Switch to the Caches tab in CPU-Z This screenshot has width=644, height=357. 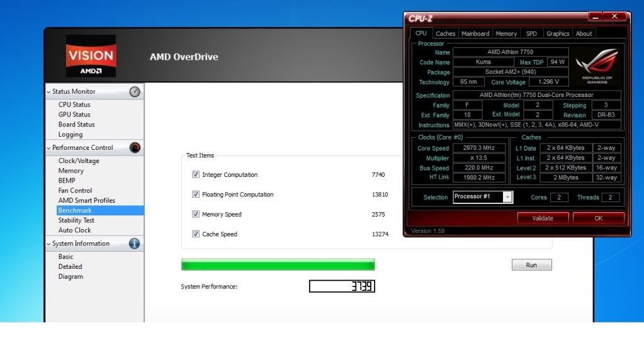coord(445,34)
